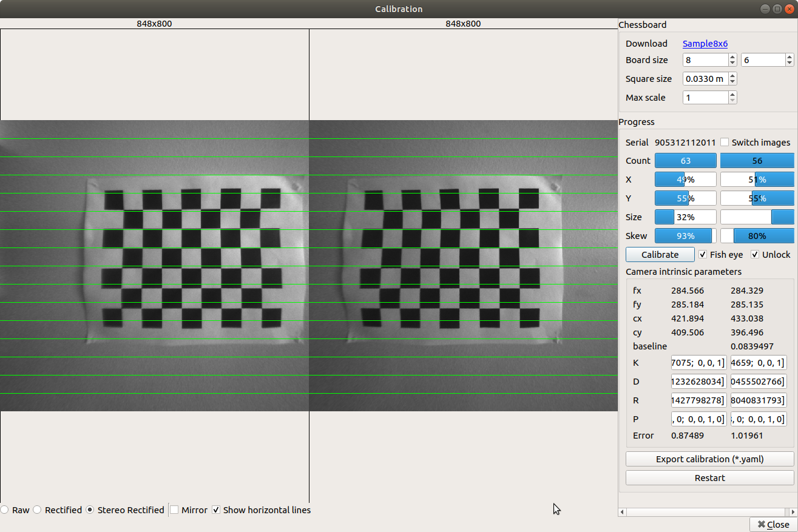
Task: Uncheck the Fish eye option
Action: coord(703,255)
